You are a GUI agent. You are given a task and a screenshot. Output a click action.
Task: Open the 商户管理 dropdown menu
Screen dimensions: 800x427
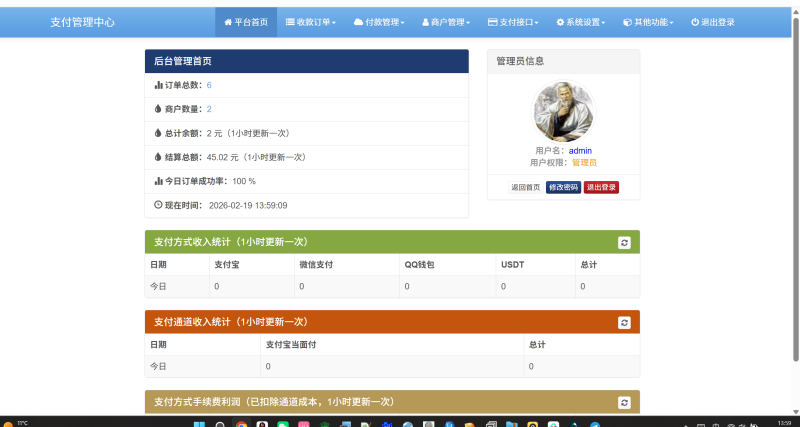click(446, 22)
